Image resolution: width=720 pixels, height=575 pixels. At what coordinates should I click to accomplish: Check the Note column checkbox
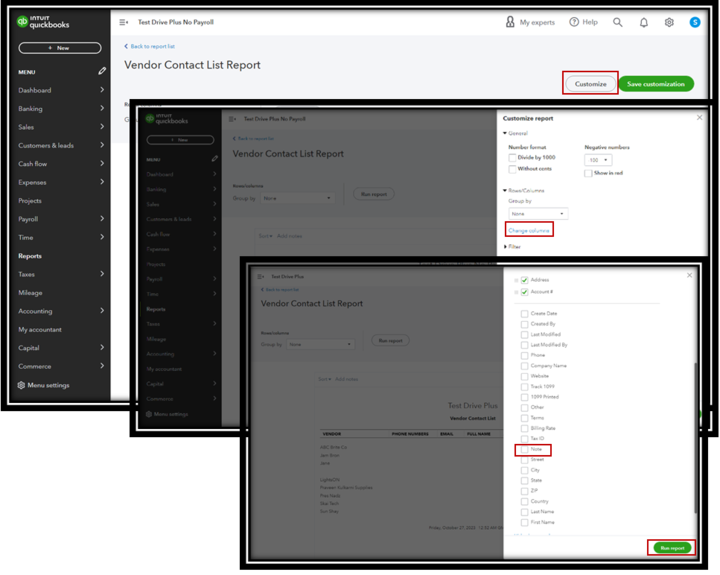tap(524, 450)
